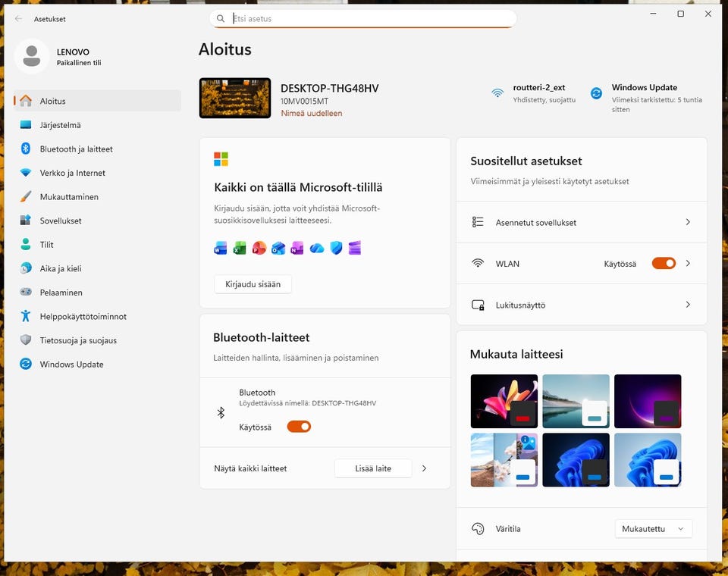The image size is (728, 576).
Task: Expand Asennetut sovellukset with its chevron
Action: point(688,222)
